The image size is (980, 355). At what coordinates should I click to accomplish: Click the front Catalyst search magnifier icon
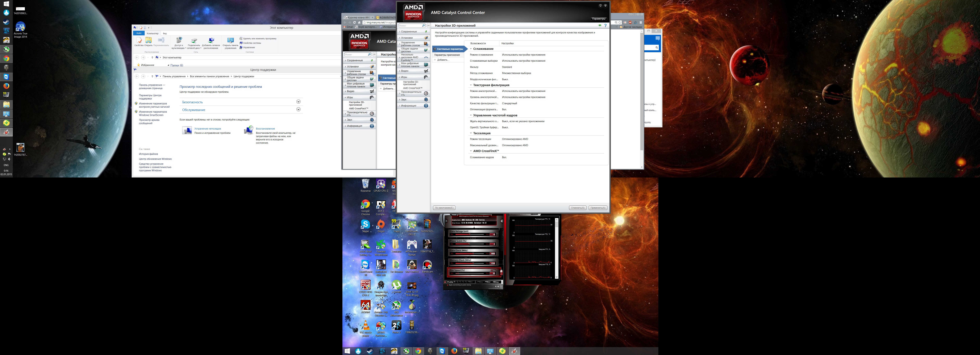(423, 25)
